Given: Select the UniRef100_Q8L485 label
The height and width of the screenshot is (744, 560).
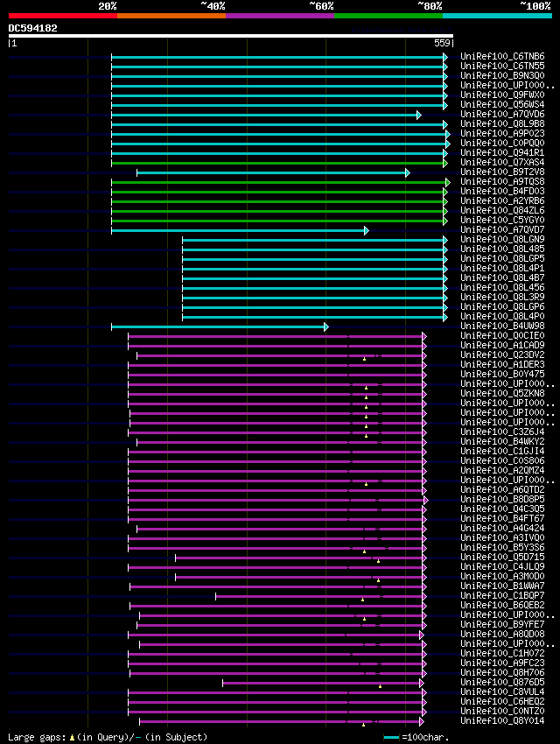Looking at the screenshot, I should pos(502,249).
